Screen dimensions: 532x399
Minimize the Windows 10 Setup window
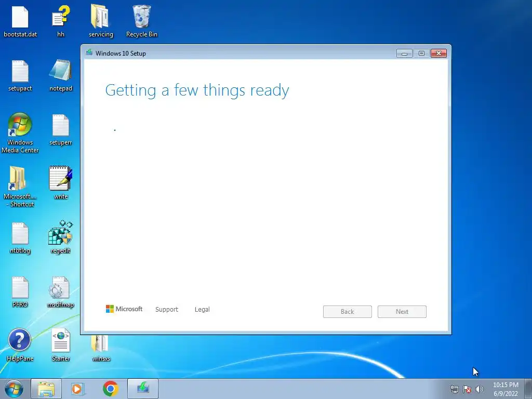[404, 54]
